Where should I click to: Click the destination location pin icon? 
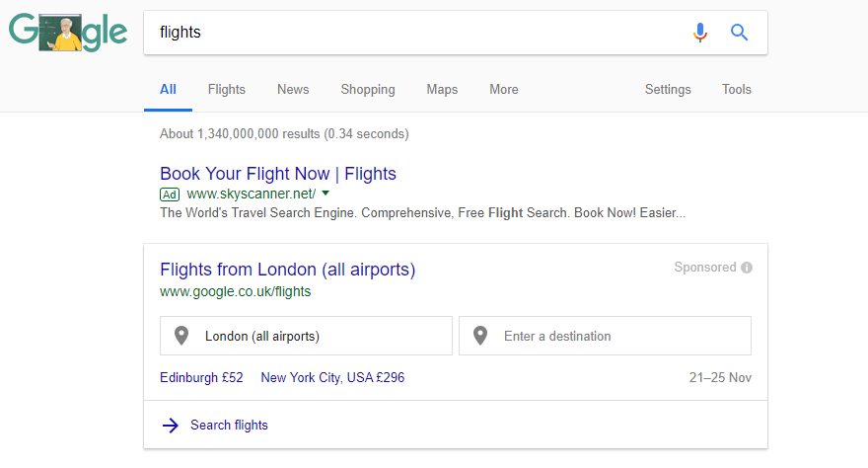(x=480, y=336)
